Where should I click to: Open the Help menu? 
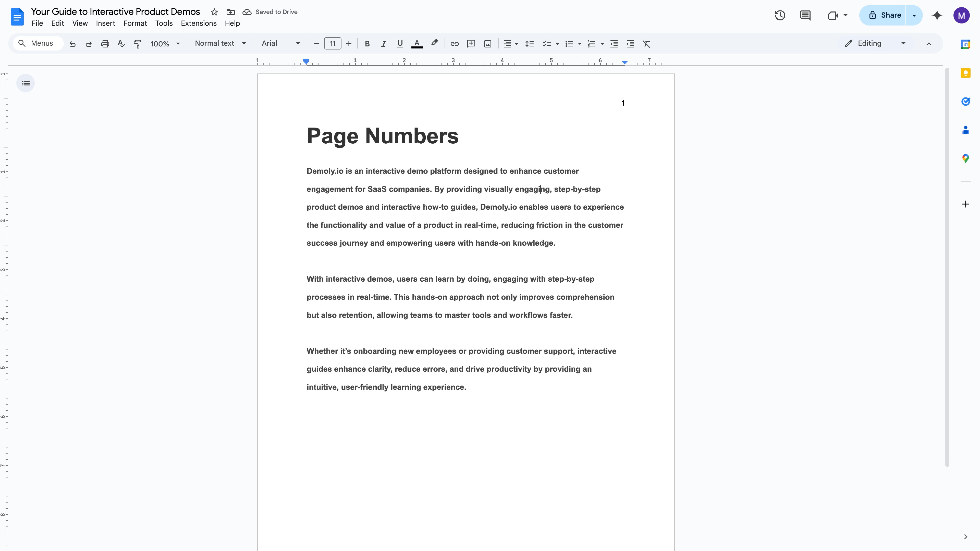pos(232,23)
